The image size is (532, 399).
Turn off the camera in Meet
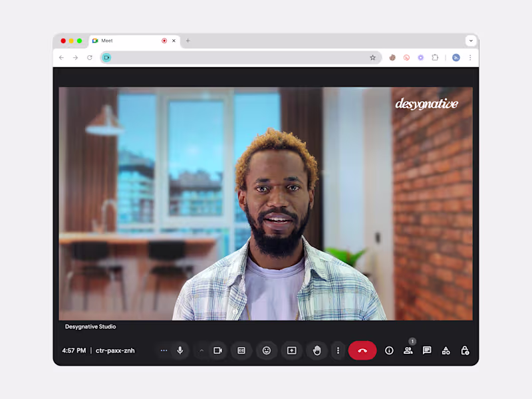(x=217, y=350)
